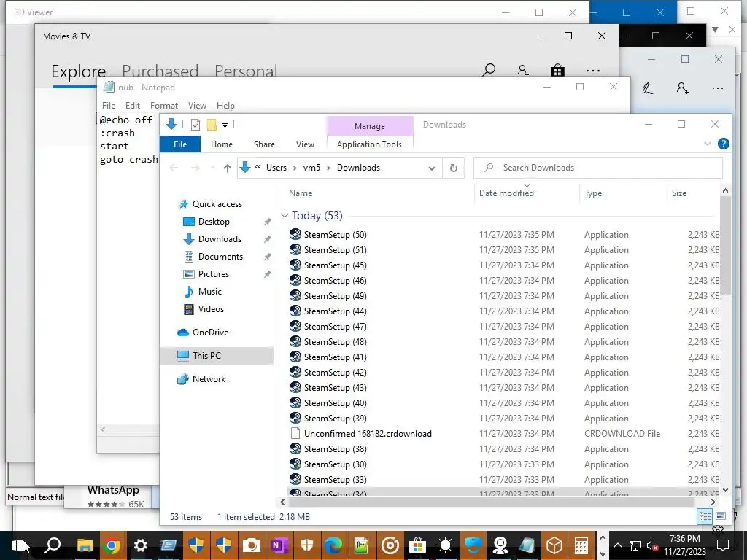The width and height of the screenshot is (747, 560).
Task: Open Microsoft Edge from the taskbar
Action: (x=333, y=545)
